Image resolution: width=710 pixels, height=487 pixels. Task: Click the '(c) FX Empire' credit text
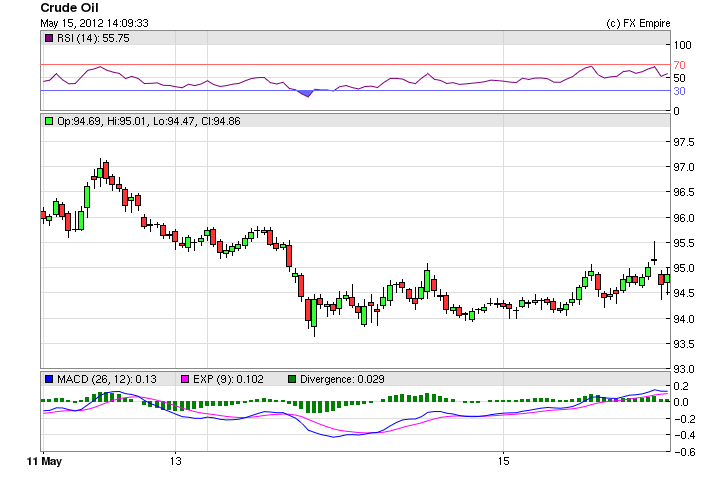coord(638,23)
